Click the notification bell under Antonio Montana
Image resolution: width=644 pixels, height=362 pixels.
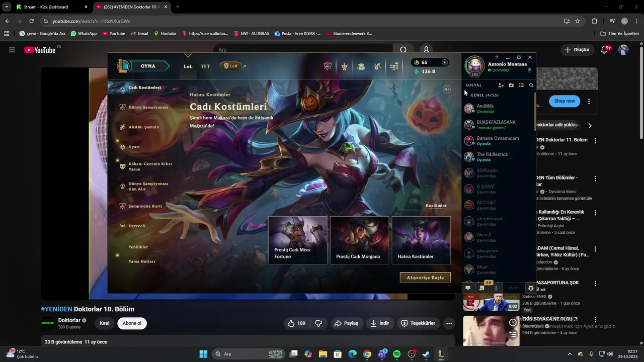coord(529,70)
